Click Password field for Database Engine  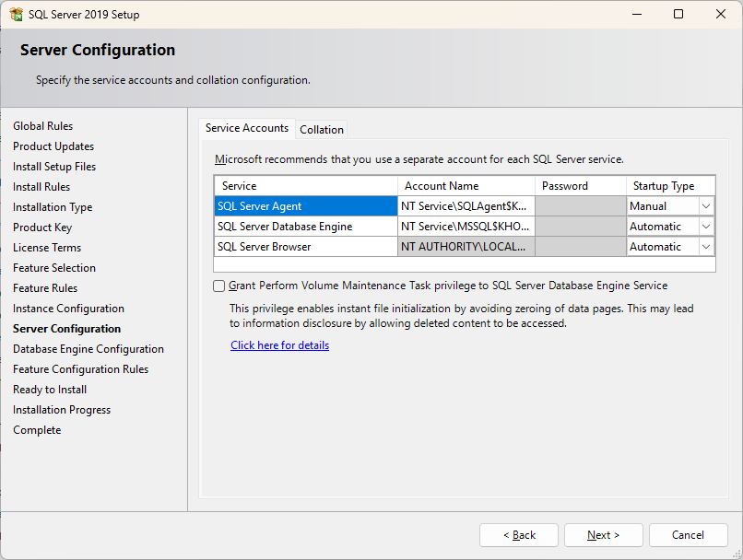[581, 227]
